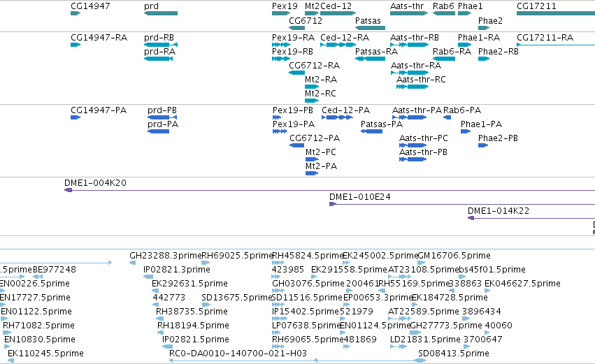This screenshot has height=364, width=595.
Task: Click EST GH23288.3prime label
Action: [166, 256]
